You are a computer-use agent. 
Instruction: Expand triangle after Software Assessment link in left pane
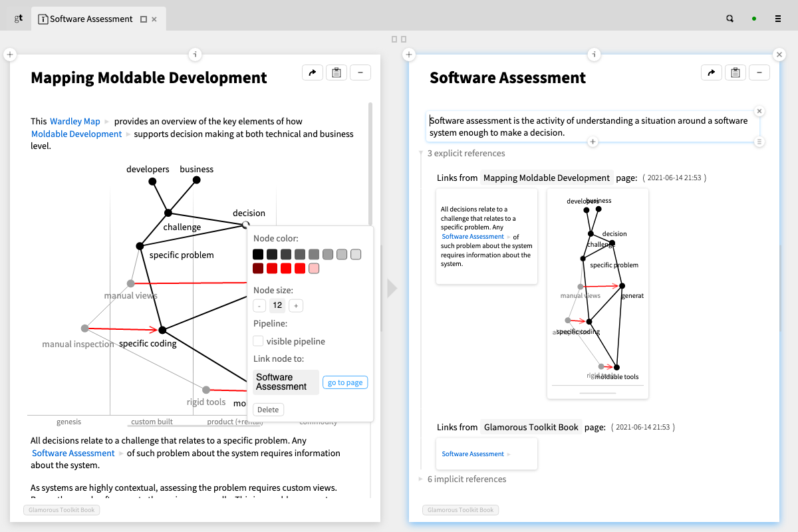[x=122, y=454]
